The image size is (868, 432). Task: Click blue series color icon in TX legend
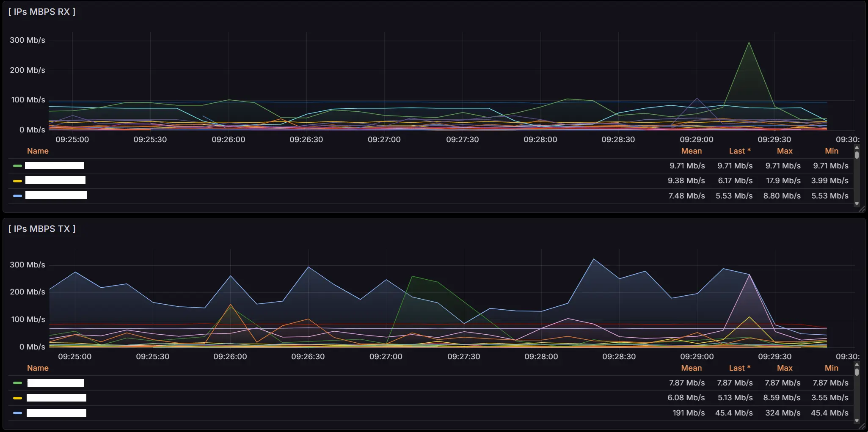tap(17, 413)
